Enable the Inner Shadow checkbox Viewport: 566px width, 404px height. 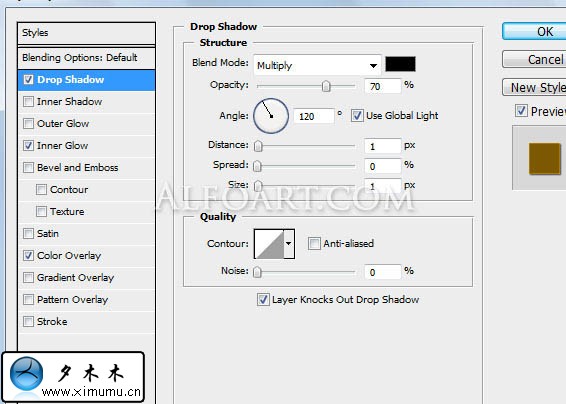[x=28, y=101]
